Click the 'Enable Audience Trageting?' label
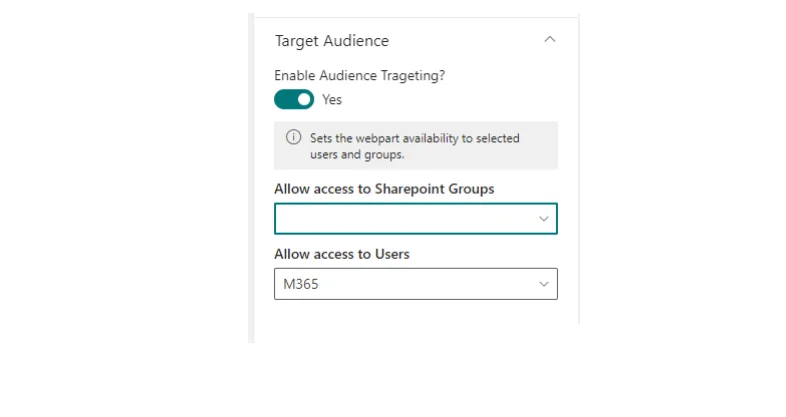This screenshot has height=417, width=786. 359,75
